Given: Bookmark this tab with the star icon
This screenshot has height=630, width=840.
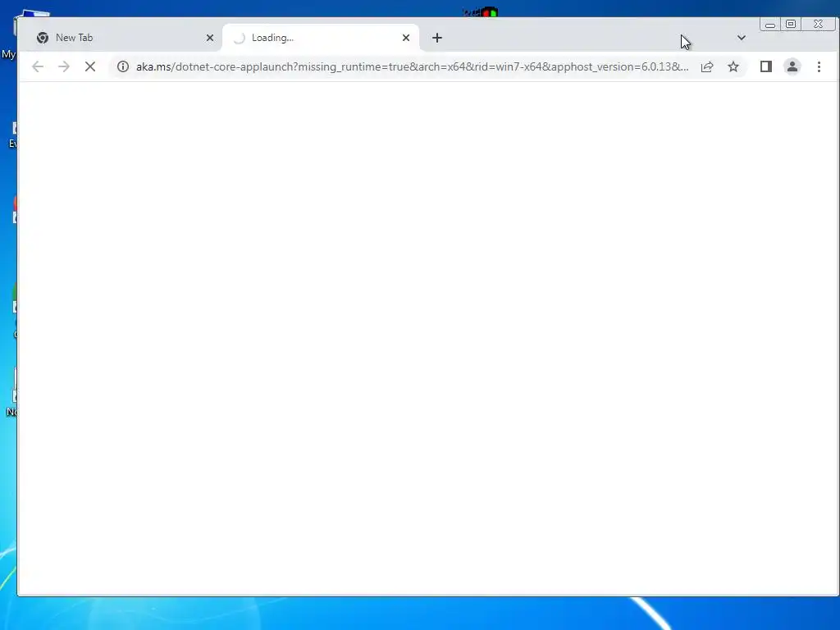Looking at the screenshot, I should pos(733,66).
